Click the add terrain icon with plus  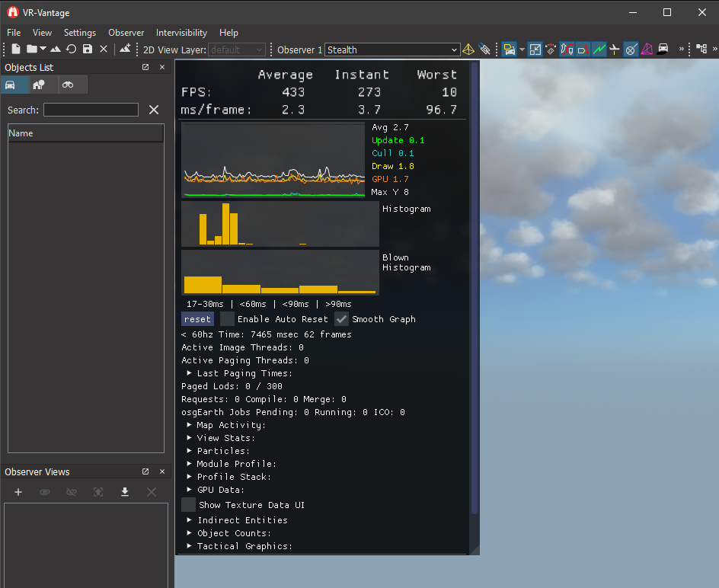pos(125,48)
